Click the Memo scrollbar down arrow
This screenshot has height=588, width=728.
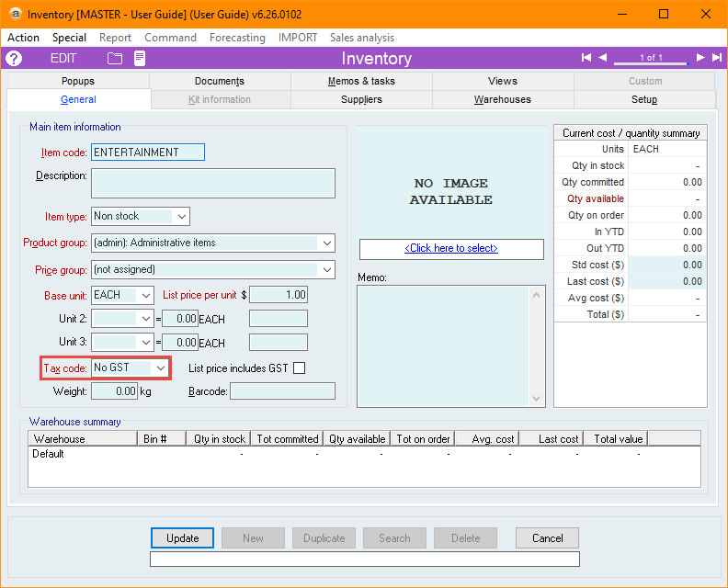click(x=536, y=399)
